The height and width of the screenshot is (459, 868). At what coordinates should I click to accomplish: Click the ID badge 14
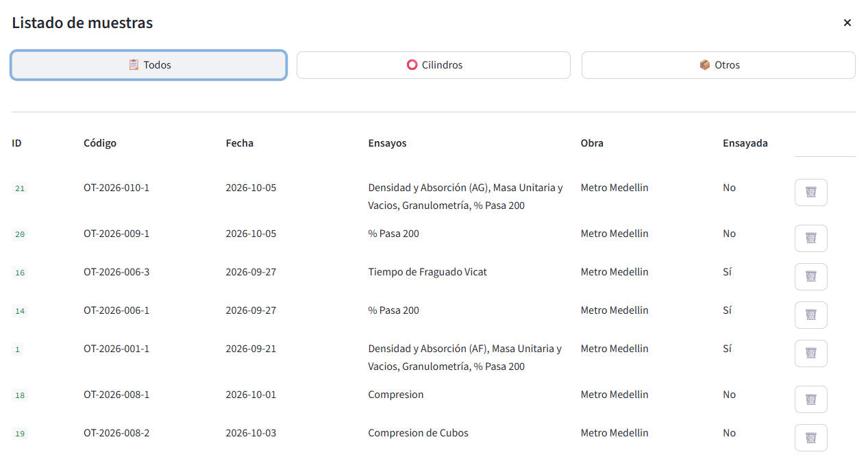[20, 311]
